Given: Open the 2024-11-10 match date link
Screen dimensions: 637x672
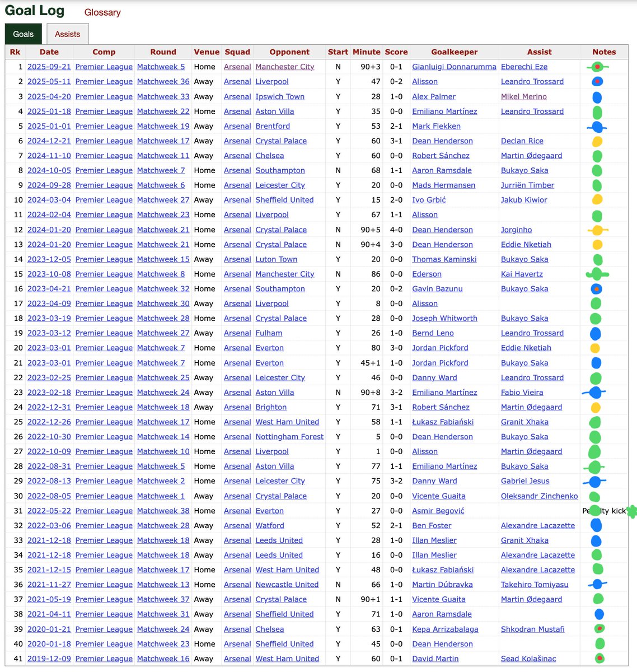Looking at the screenshot, I should point(49,156).
